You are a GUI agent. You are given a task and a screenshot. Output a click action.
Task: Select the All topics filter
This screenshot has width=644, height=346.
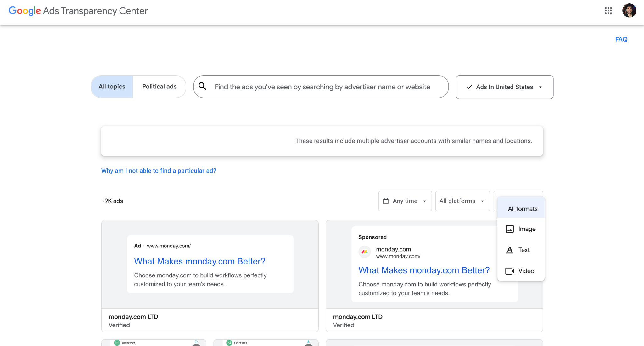(111, 86)
